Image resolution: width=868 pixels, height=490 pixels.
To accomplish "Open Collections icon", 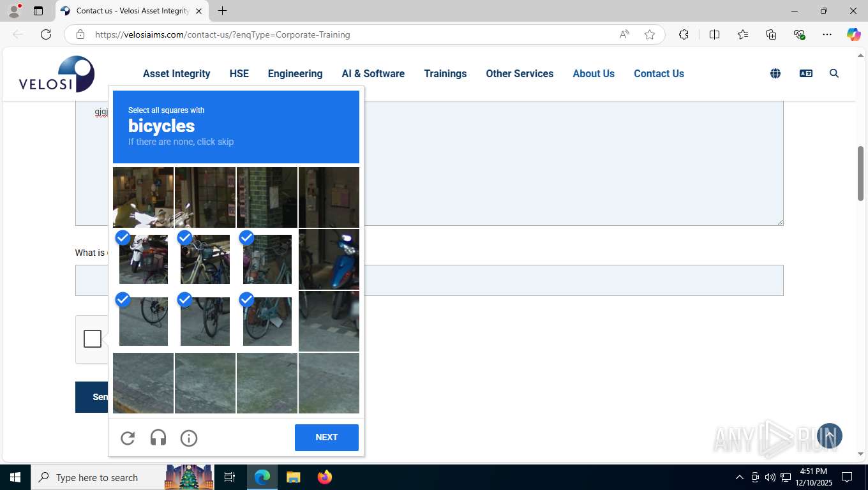I will point(771,34).
